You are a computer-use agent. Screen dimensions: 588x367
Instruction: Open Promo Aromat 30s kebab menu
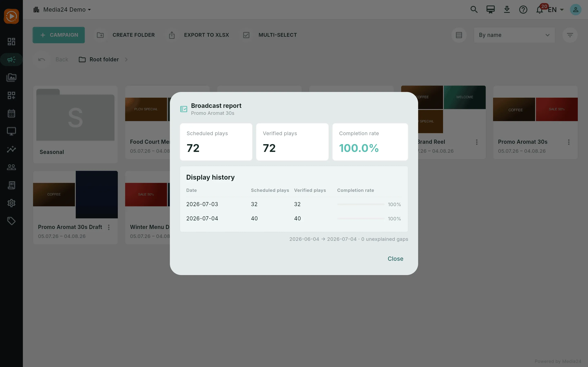click(x=569, y=142)
